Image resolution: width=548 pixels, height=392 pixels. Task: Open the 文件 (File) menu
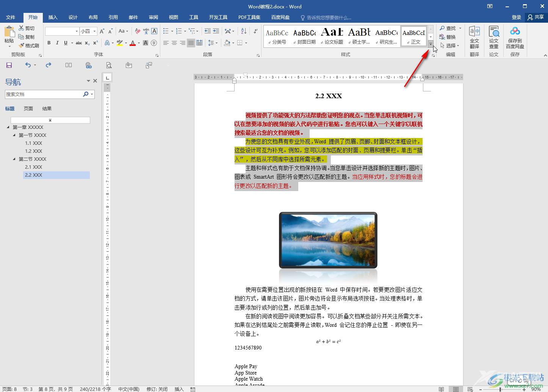pyautogui.click(x=11, y=17)
